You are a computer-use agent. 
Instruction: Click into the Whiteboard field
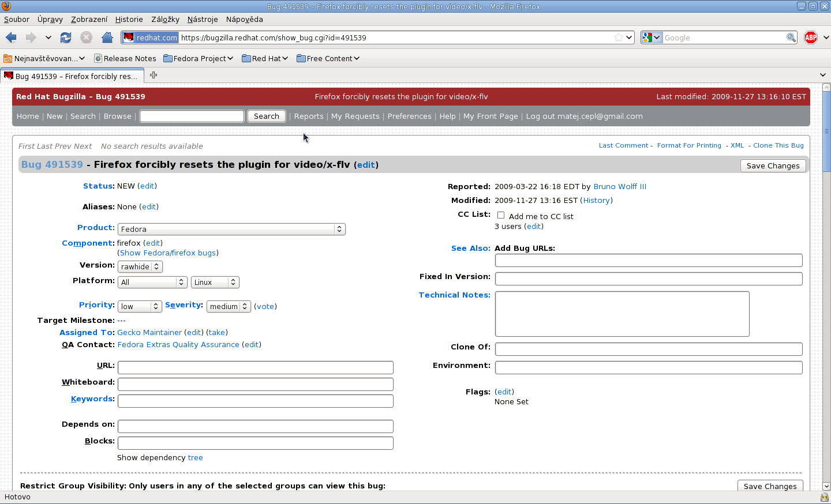[256, 384]
